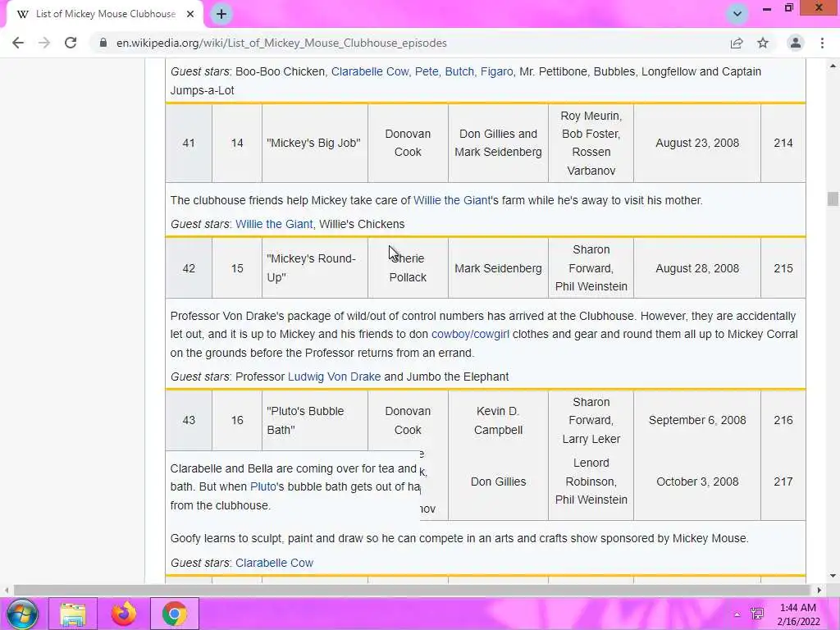Open the Figaro link
Viewport: 840px width, 630px height.
point(496,71)
